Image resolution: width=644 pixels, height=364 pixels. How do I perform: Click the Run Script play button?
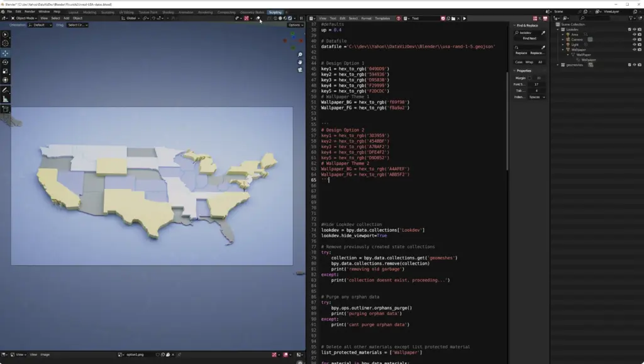pyautogui.click(x=464, y=18)
